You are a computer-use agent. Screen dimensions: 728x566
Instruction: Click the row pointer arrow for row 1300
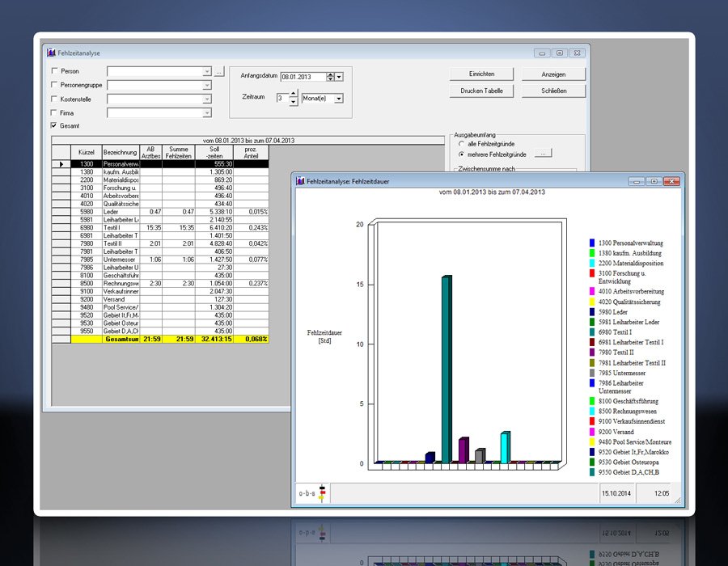[61, 164]
